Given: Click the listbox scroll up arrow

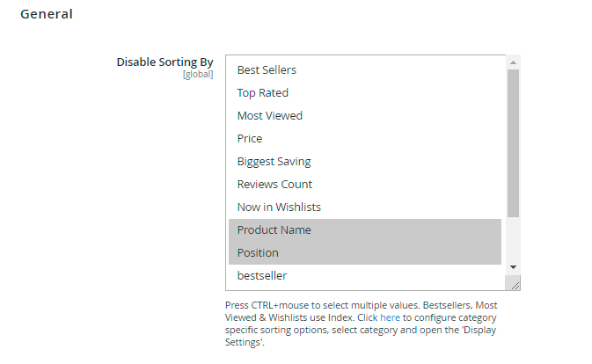Looking at the screenshot, I should click(x=514, y=62).
